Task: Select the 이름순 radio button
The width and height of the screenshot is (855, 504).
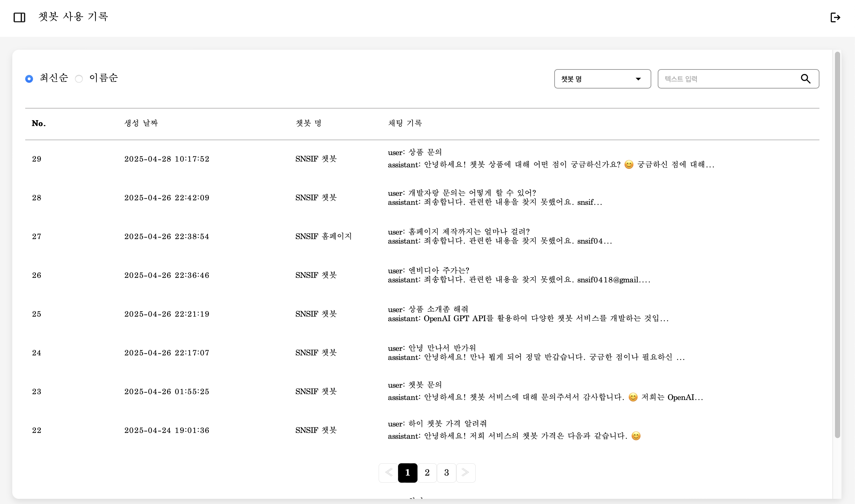Action: [79, 79]
